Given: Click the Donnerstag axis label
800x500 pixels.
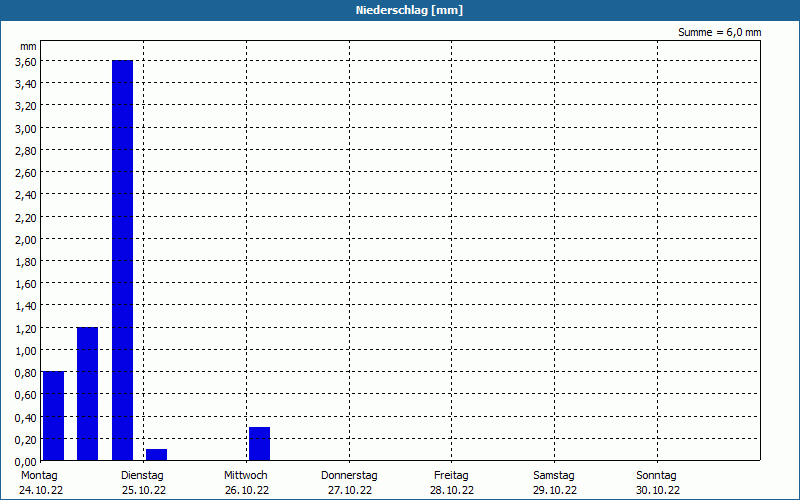Looking at the screenshot, I should pyautogui.click(x=349, y=475).
